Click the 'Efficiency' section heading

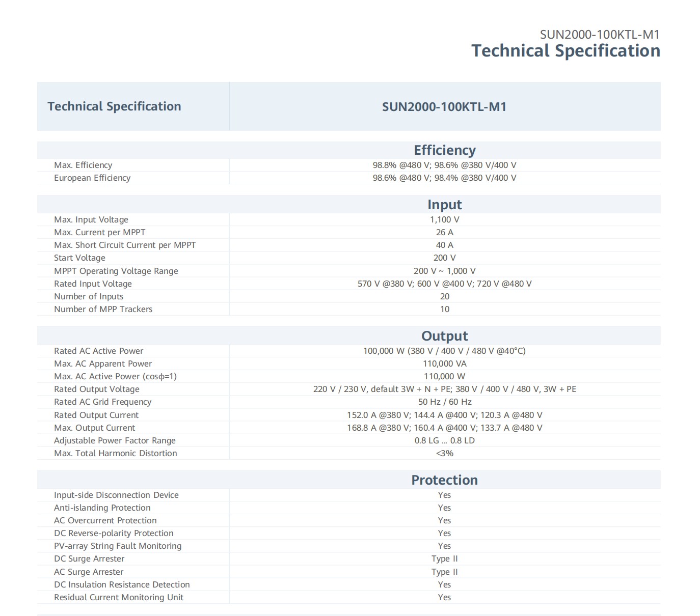[445, 150]
